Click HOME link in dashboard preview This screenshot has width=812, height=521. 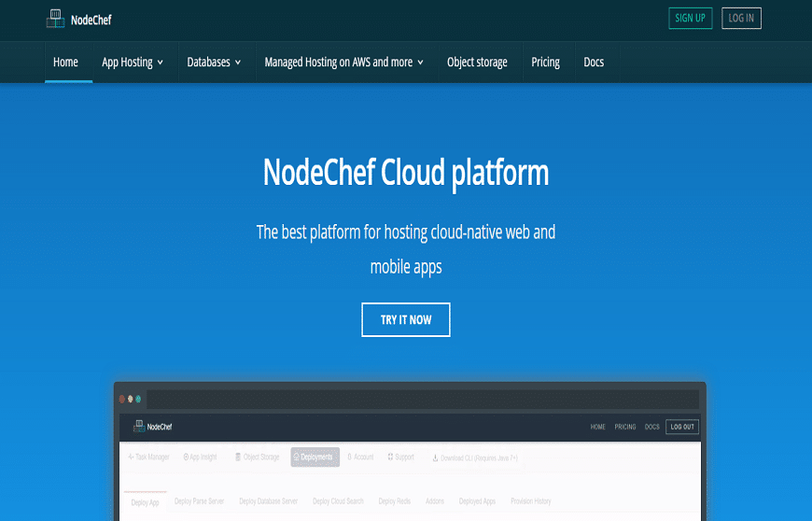597,427
